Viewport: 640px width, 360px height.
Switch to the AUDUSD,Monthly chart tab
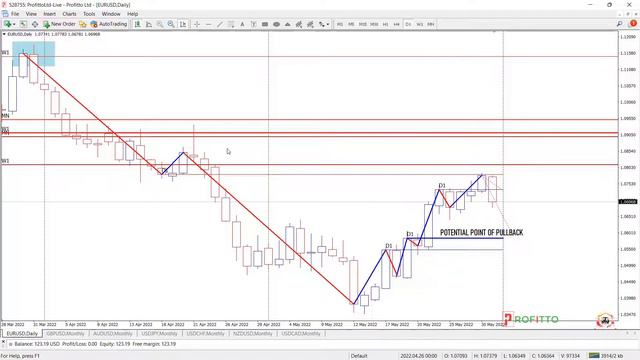(113, 334)
